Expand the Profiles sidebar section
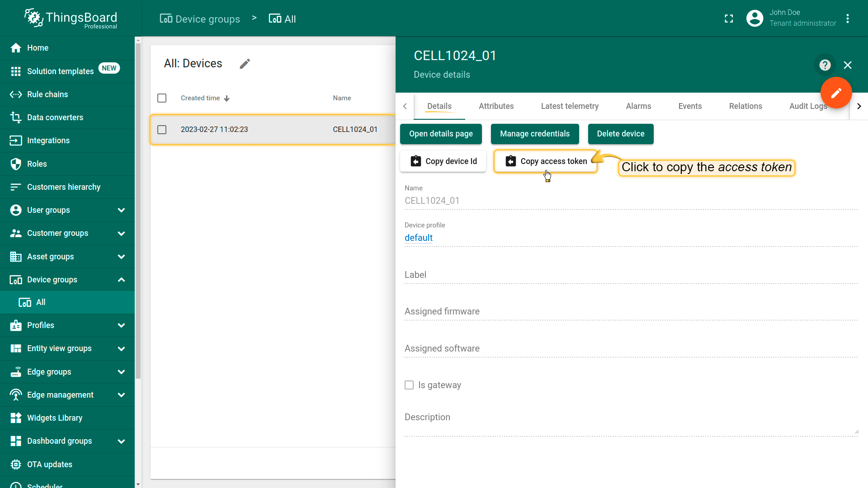 pos(121,325)
